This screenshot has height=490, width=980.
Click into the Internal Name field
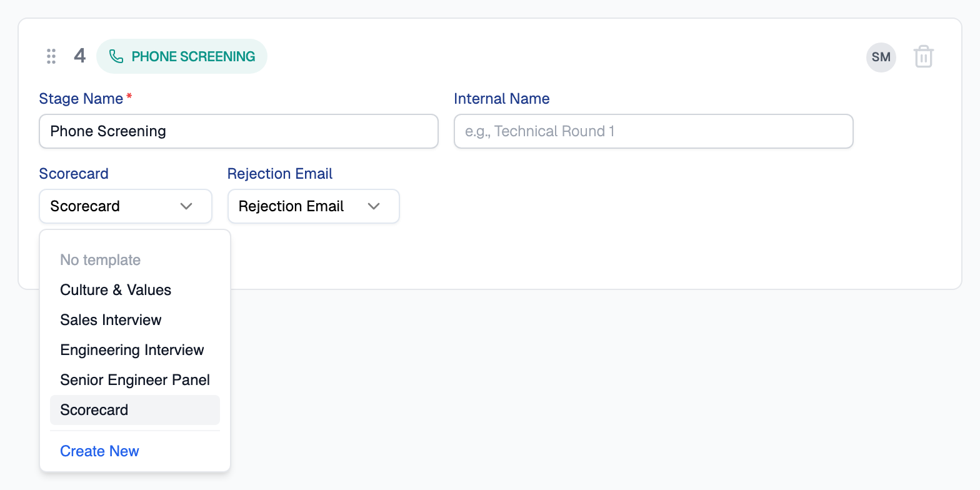(x=653, y=131)
